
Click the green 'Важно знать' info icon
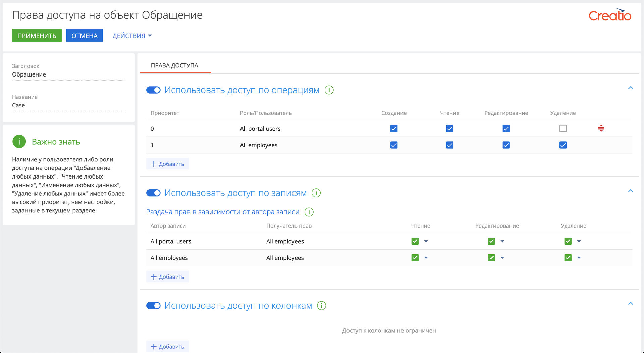coord(19,142)
